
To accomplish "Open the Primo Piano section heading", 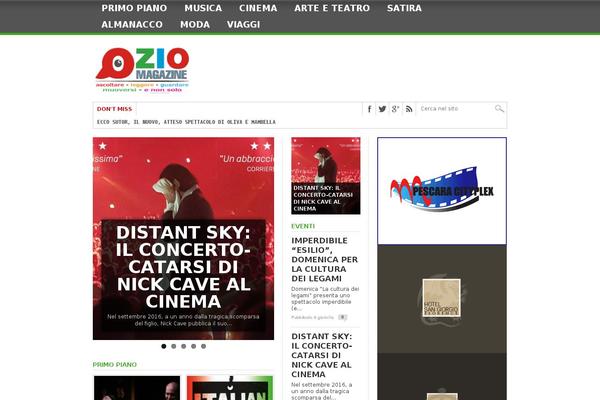I will coord(115,365).
